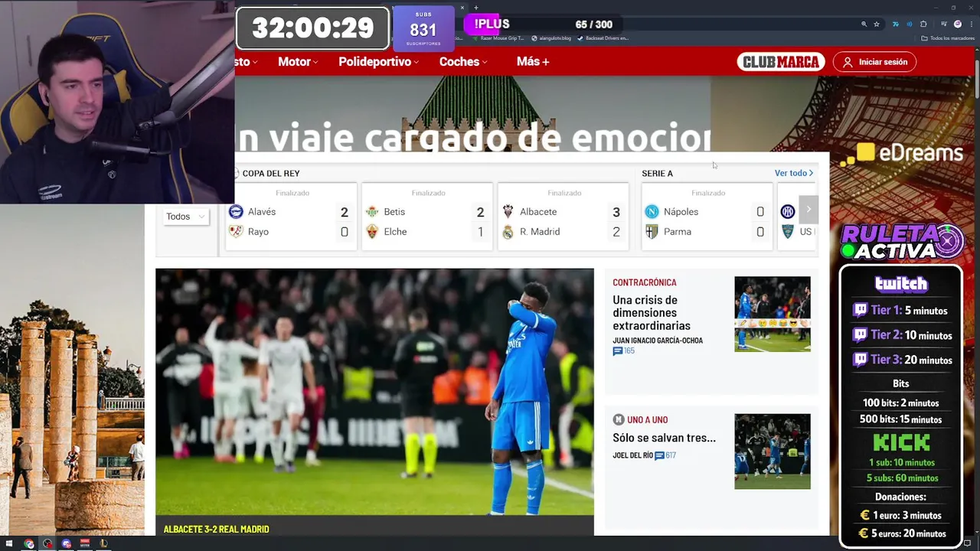The height and width of the screenshot is (551, 980).
Task: Open the Alavés vs Rayo match card
Action: [292, 217]
